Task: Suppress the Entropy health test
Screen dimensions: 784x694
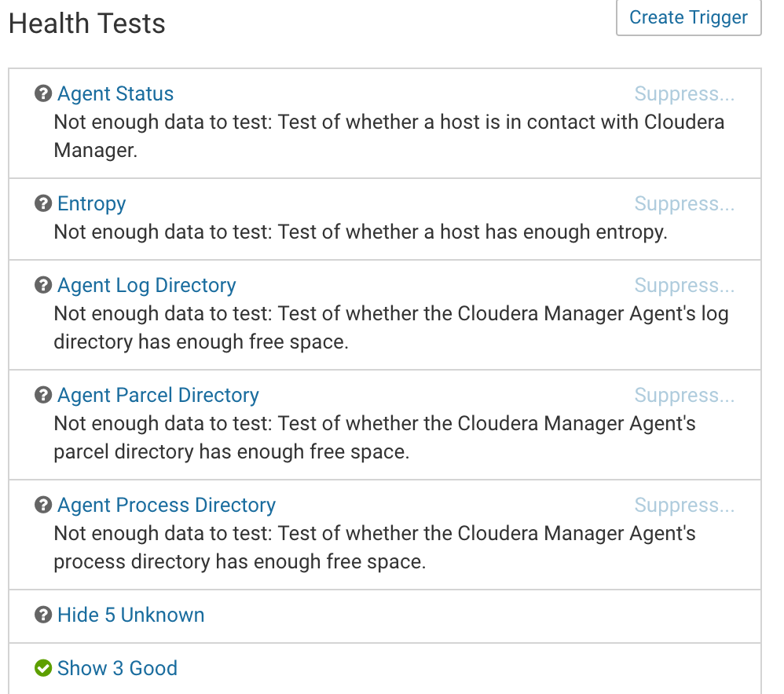Action: coord(684,203)
